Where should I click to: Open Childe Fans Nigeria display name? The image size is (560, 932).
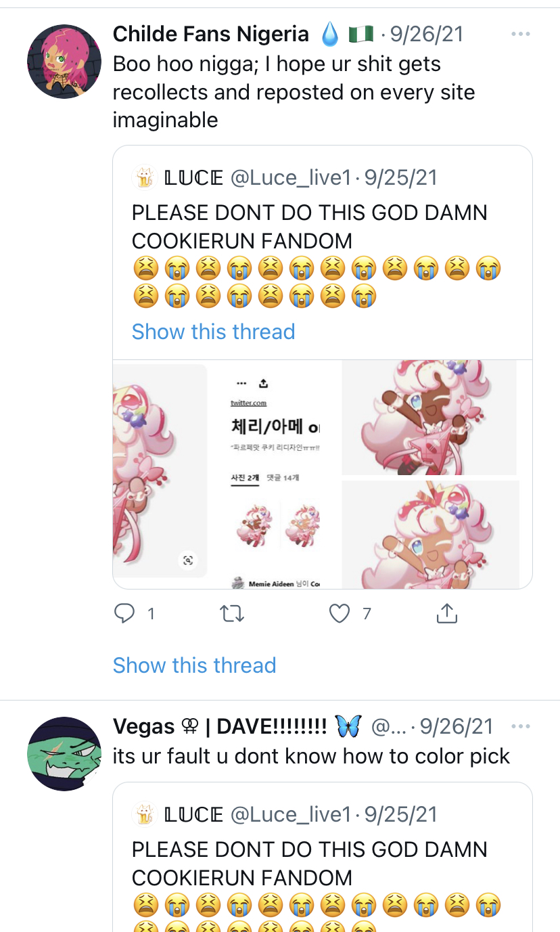pos(211,34)
